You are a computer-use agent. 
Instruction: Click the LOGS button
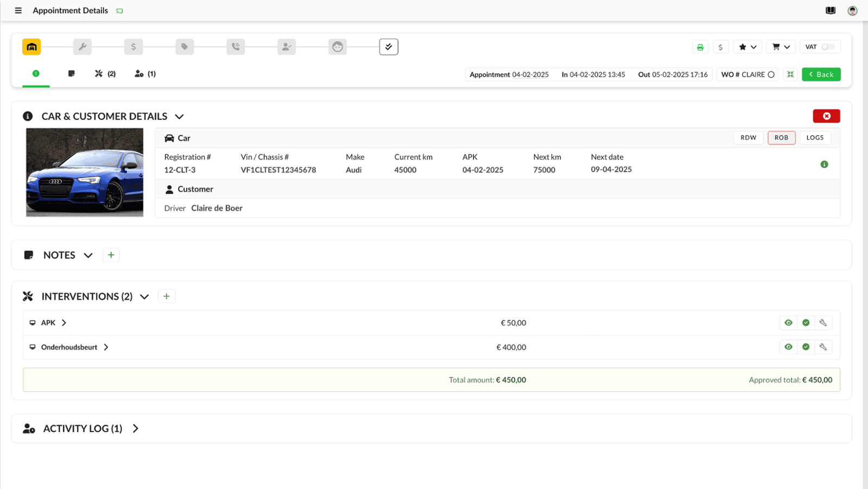tap(815, 138)
